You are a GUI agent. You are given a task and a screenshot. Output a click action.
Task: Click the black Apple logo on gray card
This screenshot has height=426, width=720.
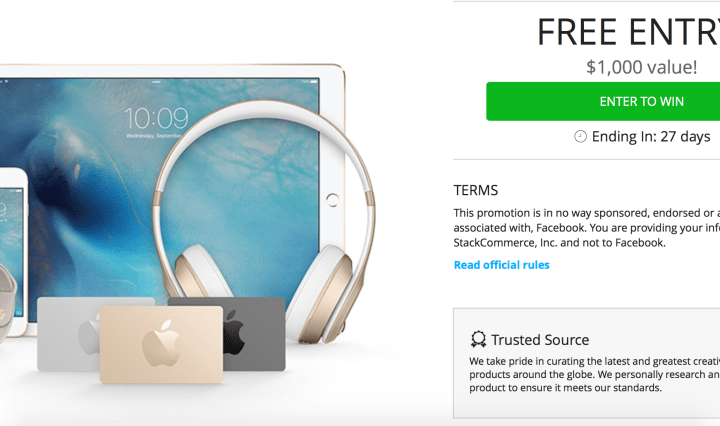[234, 331]
